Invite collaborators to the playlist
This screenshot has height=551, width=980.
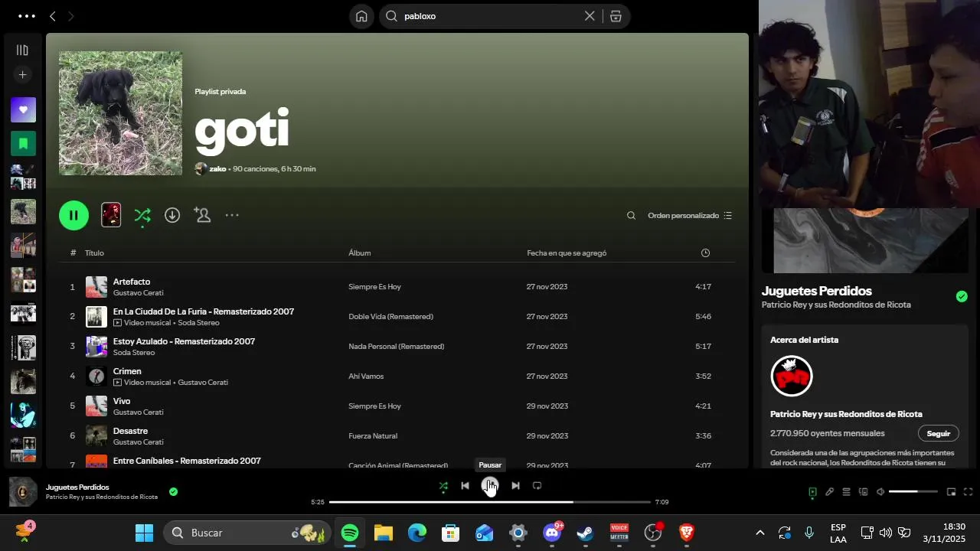coord(202,215)
